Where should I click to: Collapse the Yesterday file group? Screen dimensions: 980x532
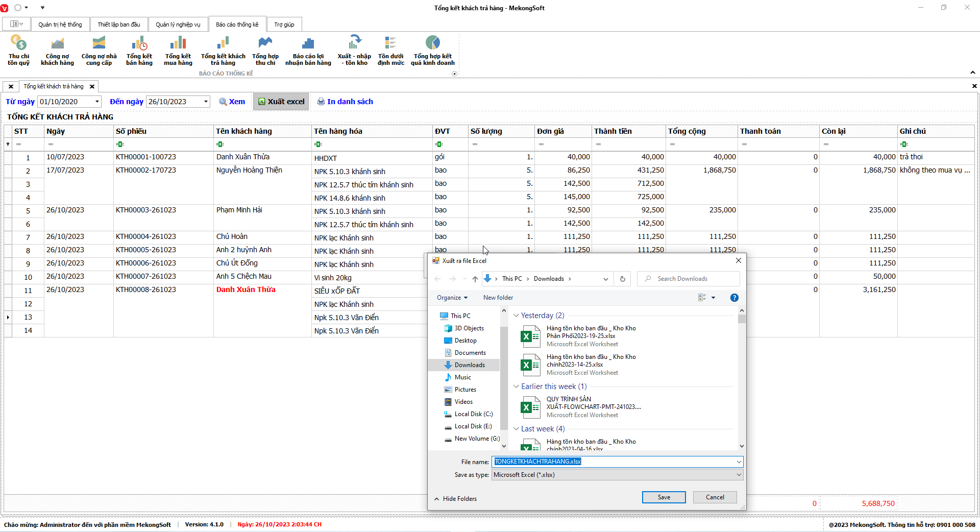516,316
